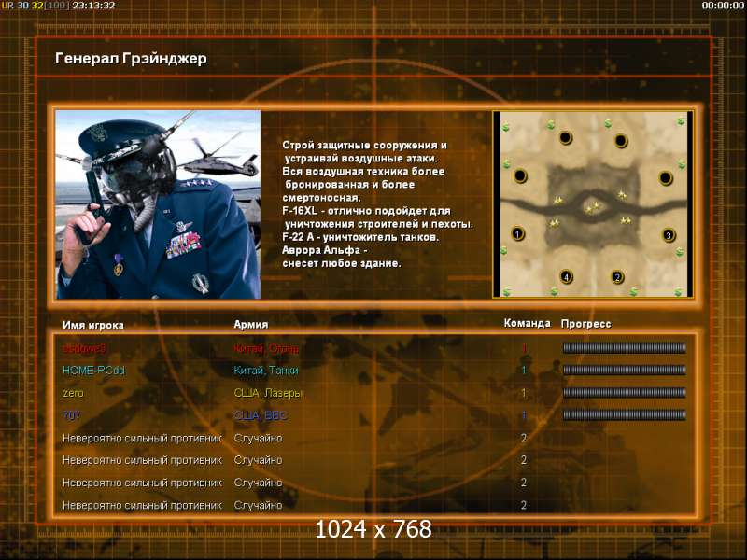Image resolution: width=747 pixels, height=560 pixels.
Task: Click the army 'Китай, Танки'
Action: click(x=266, y=371)
